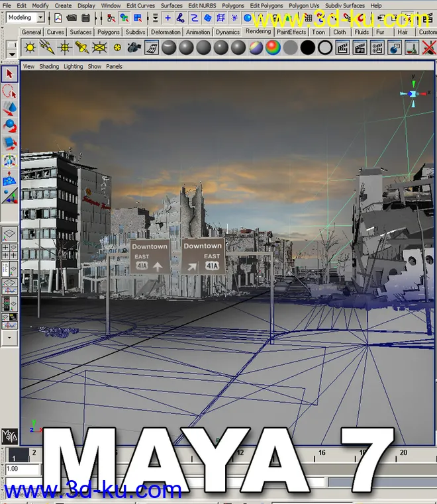Click the black surface shader swatch
437x504 pixels.
pos(307,48)
